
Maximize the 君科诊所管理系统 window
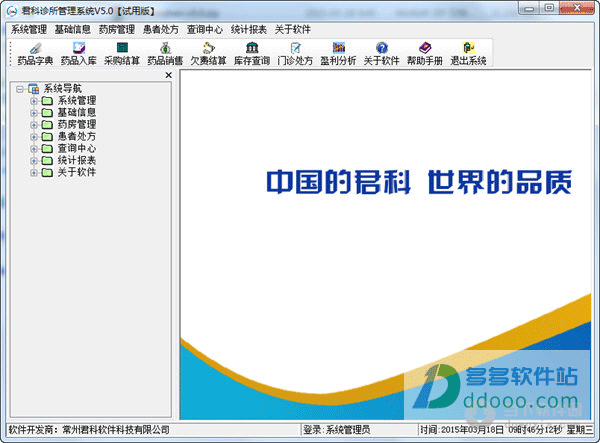549,8
